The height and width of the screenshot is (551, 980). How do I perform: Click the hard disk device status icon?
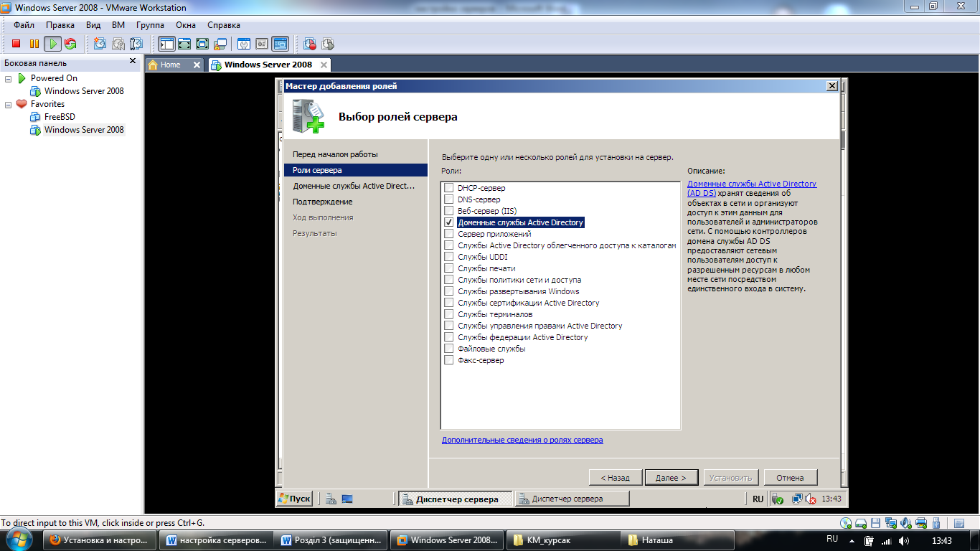coord(862,523)
